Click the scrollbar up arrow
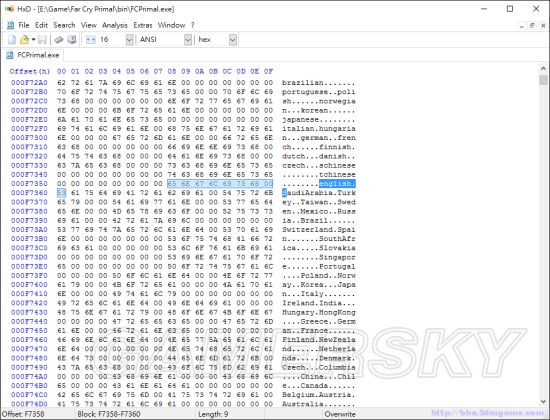Screen dimensions: 550x420 point(543,68)
